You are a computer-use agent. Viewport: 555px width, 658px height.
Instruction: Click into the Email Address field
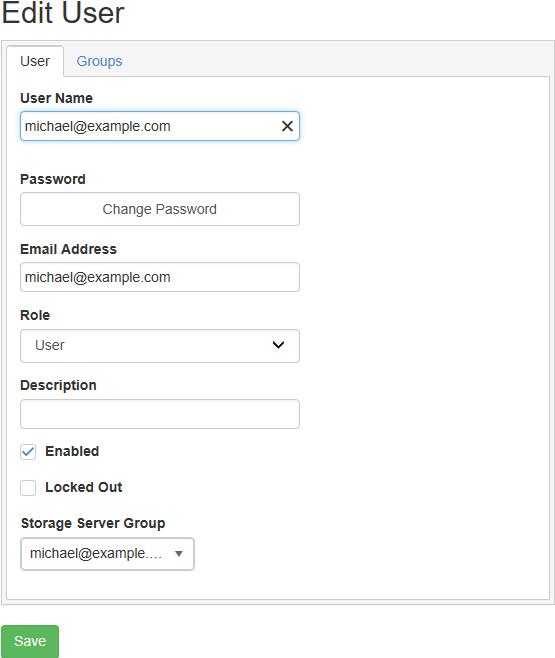(x=160, y=277)
